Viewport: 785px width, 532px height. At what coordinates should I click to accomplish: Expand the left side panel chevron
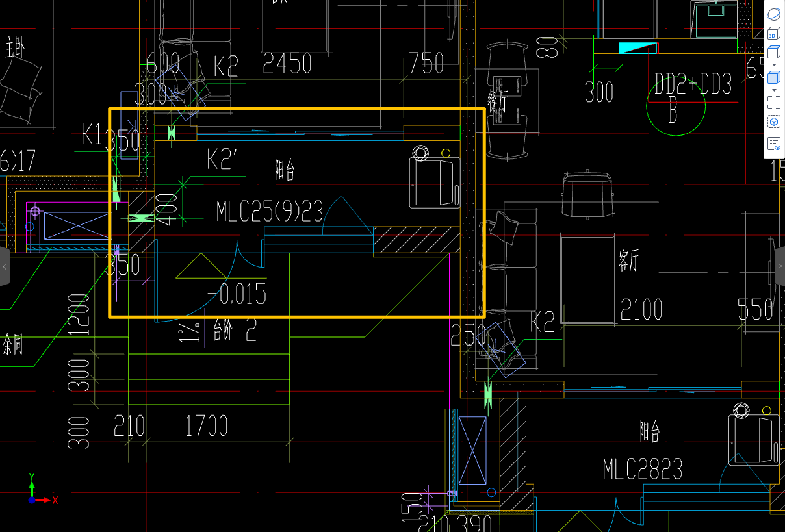coord(5,266)
